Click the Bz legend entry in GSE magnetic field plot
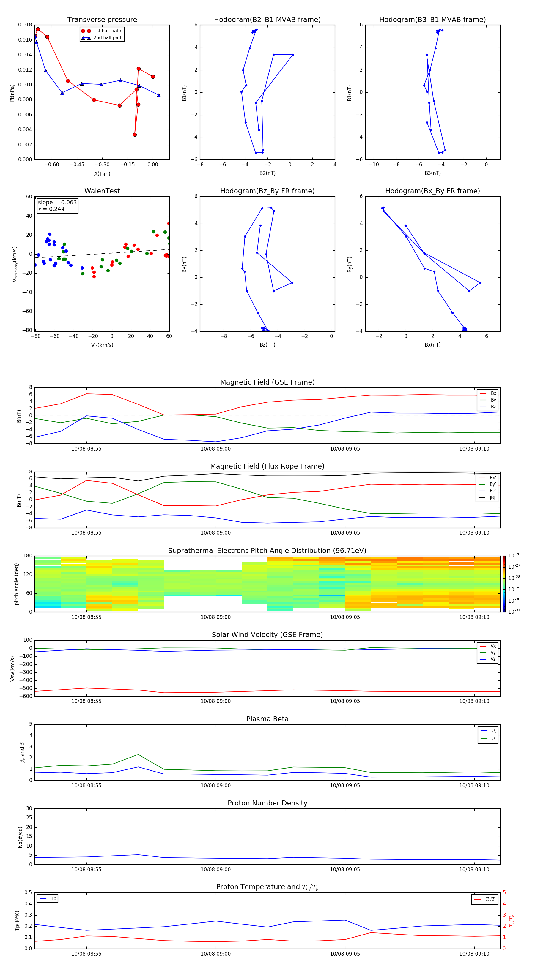The width and height of the screenshot is (535, 980). pyautogui.click(x=488, y=407)
